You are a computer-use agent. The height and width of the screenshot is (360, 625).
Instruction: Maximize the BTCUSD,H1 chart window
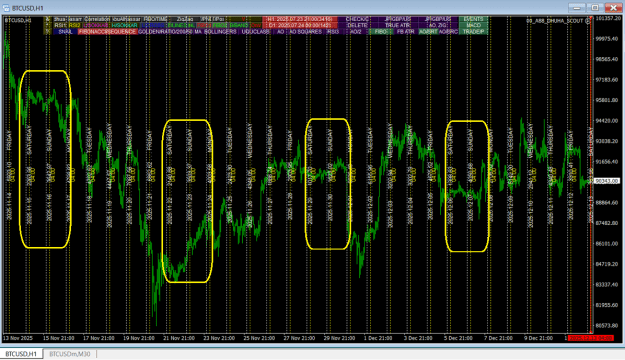(x=595, y=8)
